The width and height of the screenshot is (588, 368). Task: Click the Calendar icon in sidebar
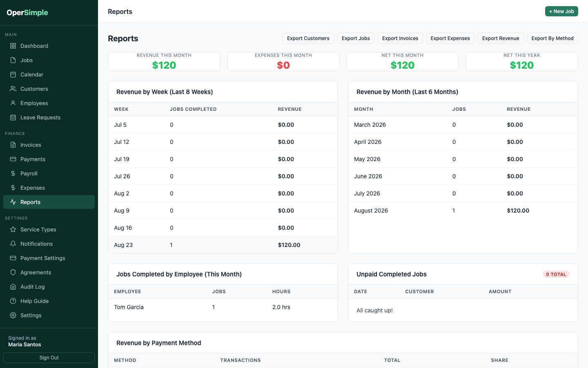pyautogui.click(x=13, y=74)
